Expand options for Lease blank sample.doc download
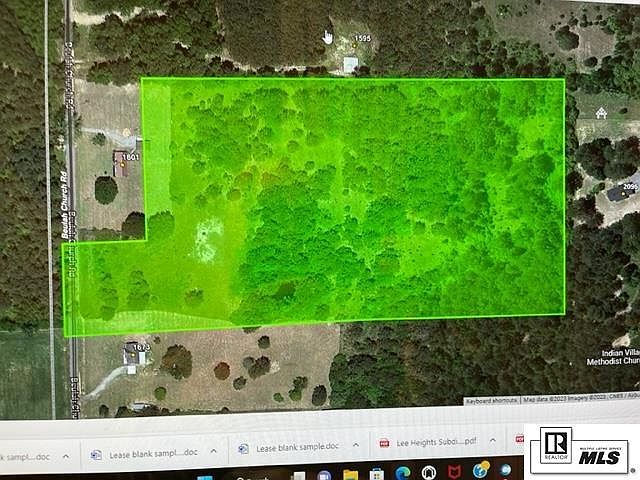 [x=356, y=445]
